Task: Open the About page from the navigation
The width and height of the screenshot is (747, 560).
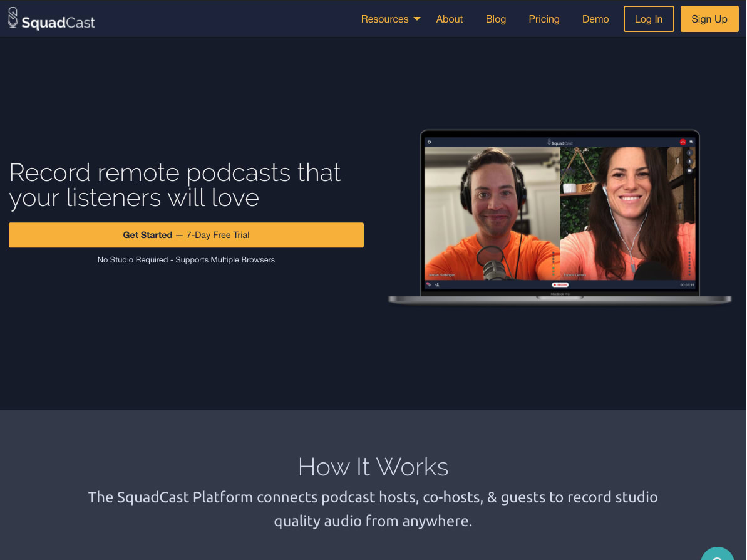Action: click(x=449, y=19)
